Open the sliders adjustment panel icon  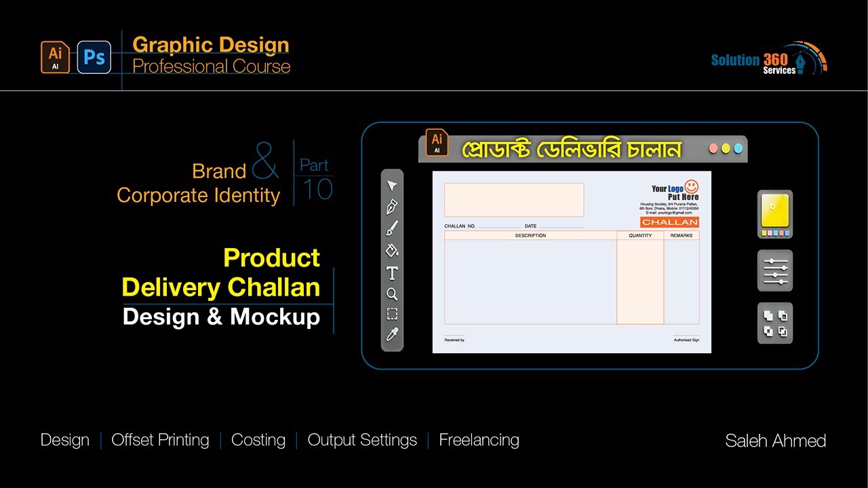tap(775, 270)
